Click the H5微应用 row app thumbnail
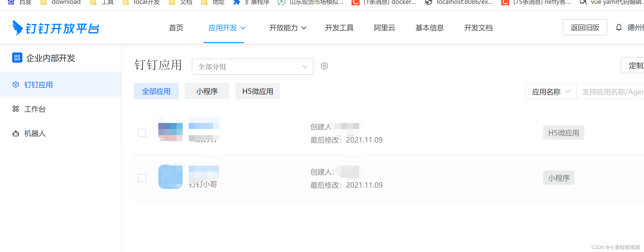The image size is (644, 252). [170, 129]
